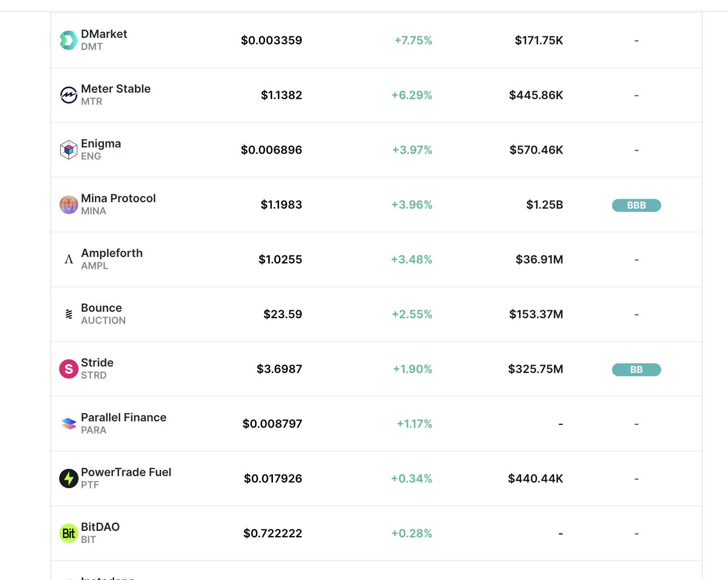
Task: Select the AUCTION ticker symbol
Action: click(103, 321)
